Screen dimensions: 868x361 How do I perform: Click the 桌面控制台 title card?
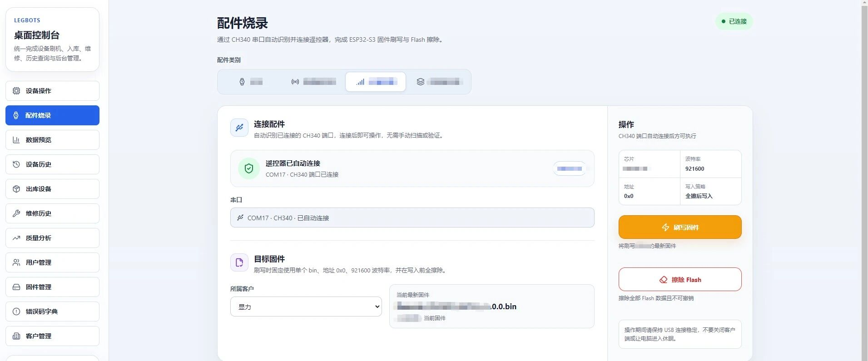52,40
